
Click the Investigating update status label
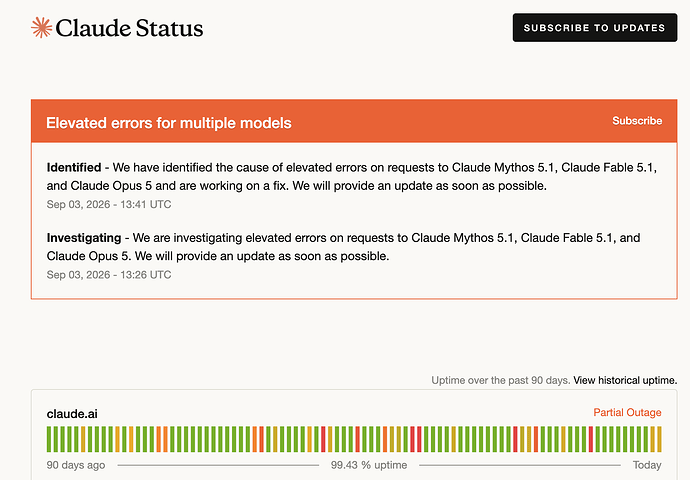coord(84,238)
